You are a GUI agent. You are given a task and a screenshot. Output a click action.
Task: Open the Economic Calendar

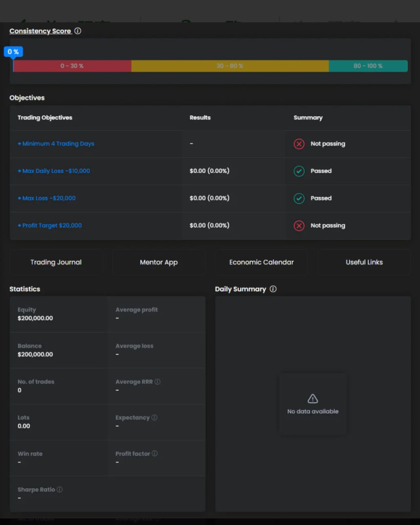[262, 262]
